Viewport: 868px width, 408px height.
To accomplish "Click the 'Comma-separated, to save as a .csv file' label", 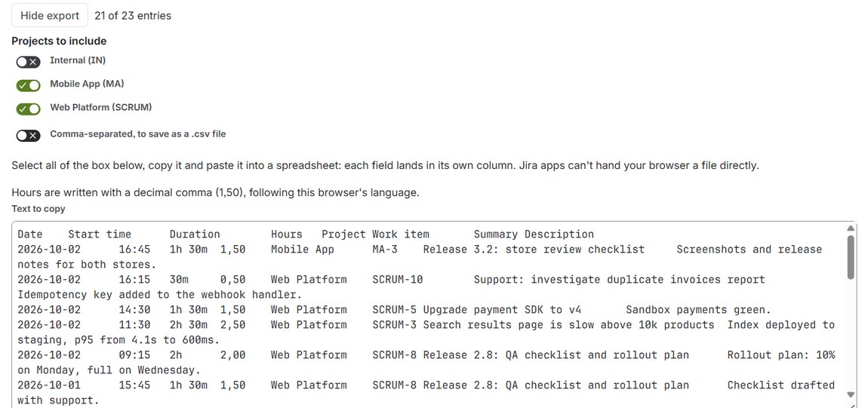I will [138, 133].
